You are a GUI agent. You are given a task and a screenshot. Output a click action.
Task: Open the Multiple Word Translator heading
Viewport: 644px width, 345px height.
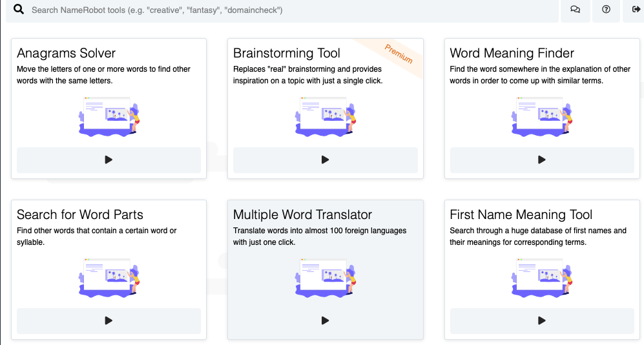(x=302, y=214)
